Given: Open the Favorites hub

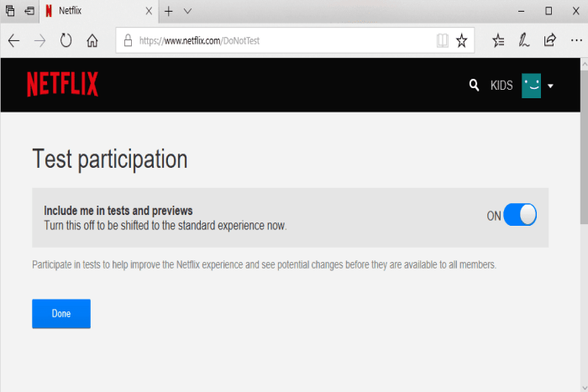Looking at the screenshot, I should point(498,40).
